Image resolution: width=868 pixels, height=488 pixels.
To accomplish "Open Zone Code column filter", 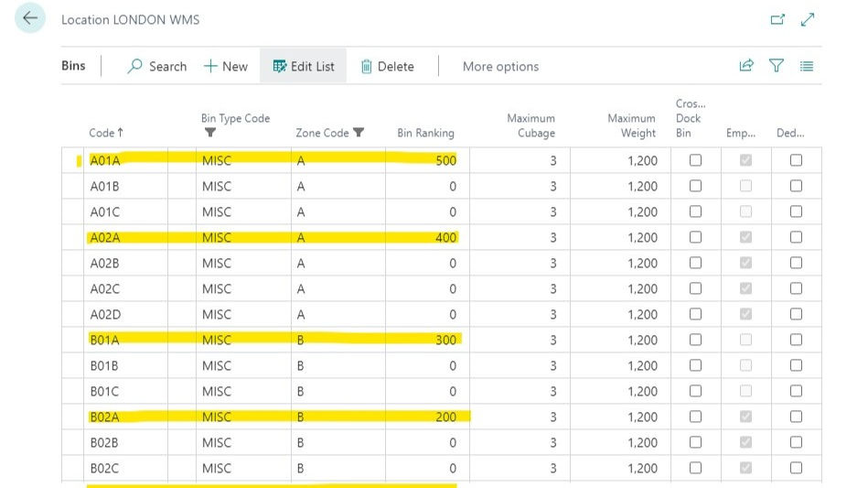I will (x=359, y=133).
